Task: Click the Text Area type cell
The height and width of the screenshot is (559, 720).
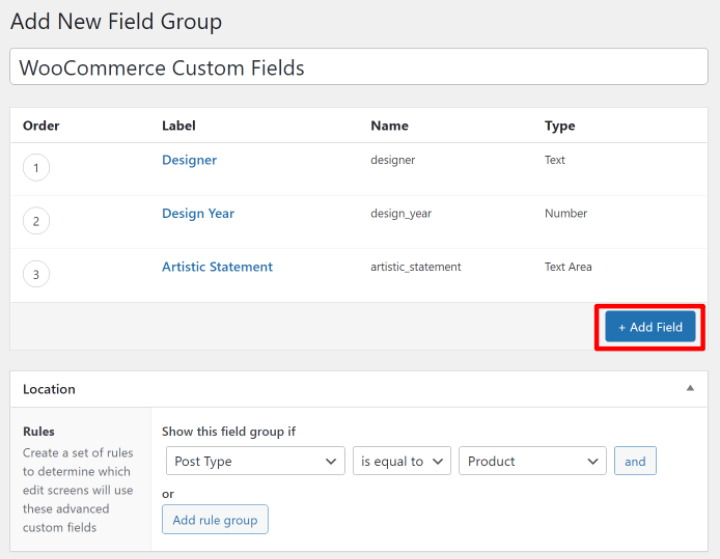Action: pyautogui.click(x=568, y=267)
